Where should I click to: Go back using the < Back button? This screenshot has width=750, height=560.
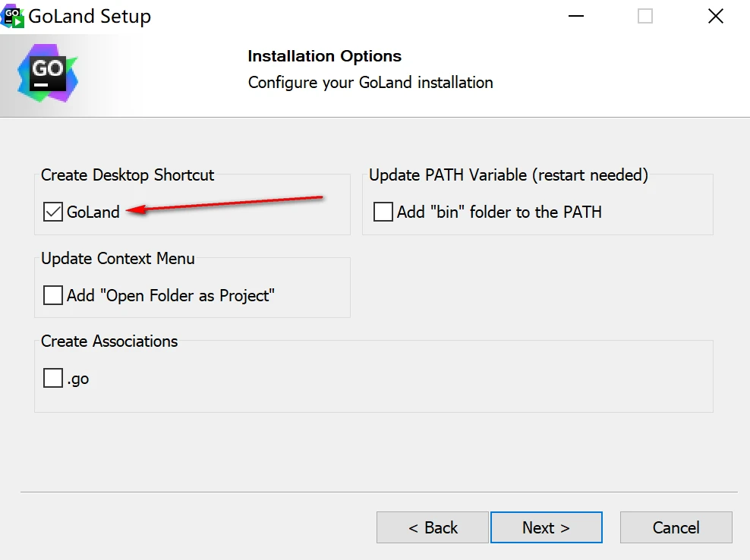433,527
